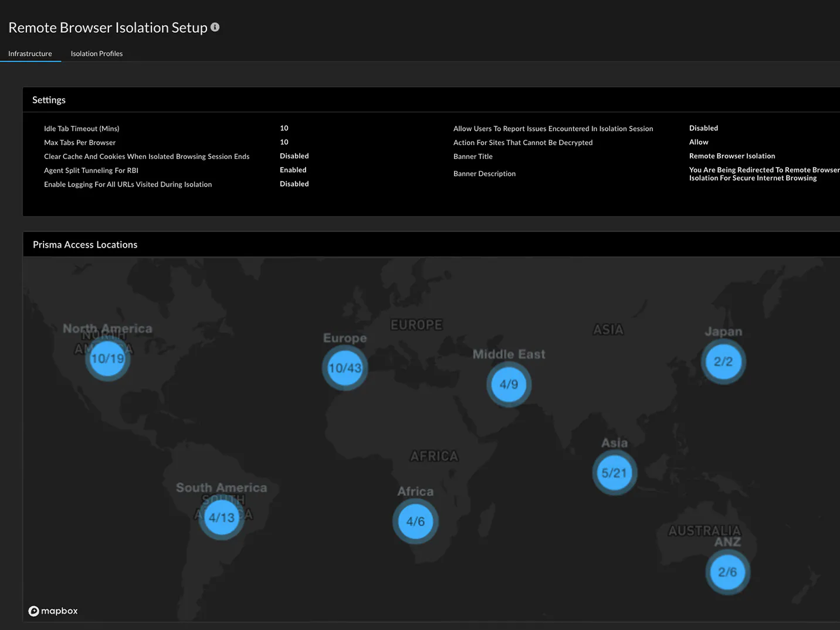Open the Africa locations marker
This screenshot has height=630, width=840.
[x=415, y=521]
